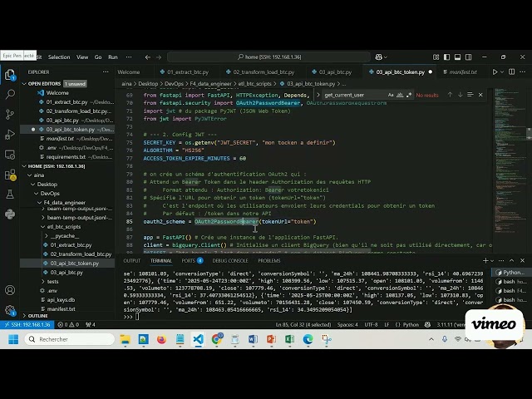Open the Windows Start button

[13, 339]
